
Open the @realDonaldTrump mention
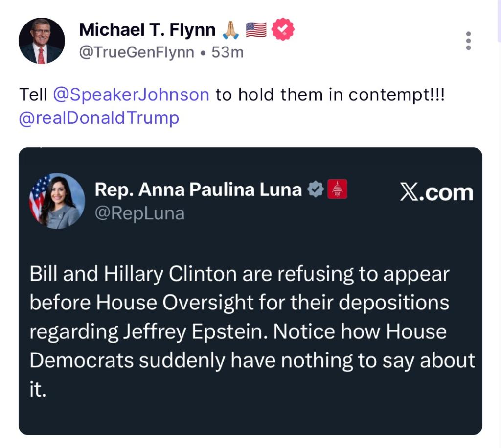coord(99,118)
